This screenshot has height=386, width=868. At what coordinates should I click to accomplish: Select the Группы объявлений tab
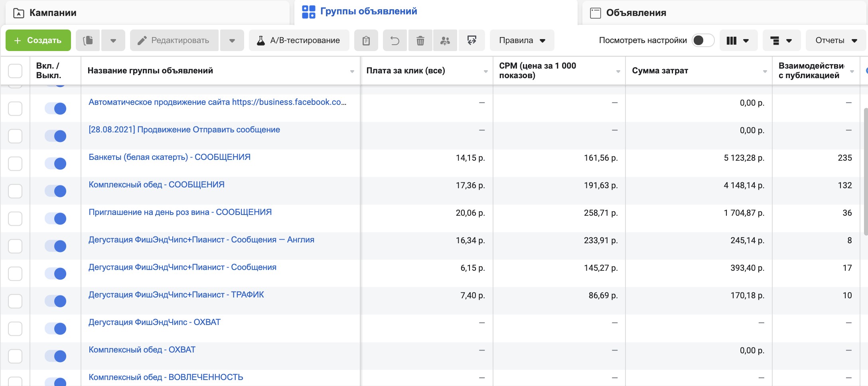pyautogui.click(x=436, y=12)
